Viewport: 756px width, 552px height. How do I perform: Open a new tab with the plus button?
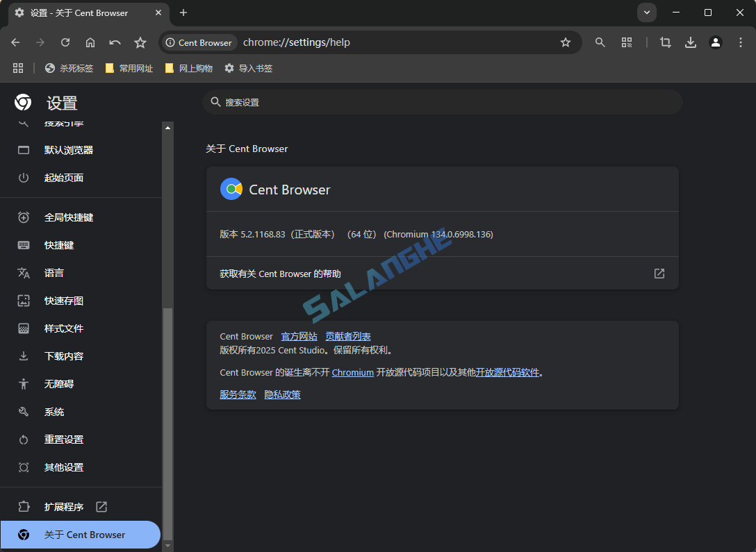tap(183, 12)
